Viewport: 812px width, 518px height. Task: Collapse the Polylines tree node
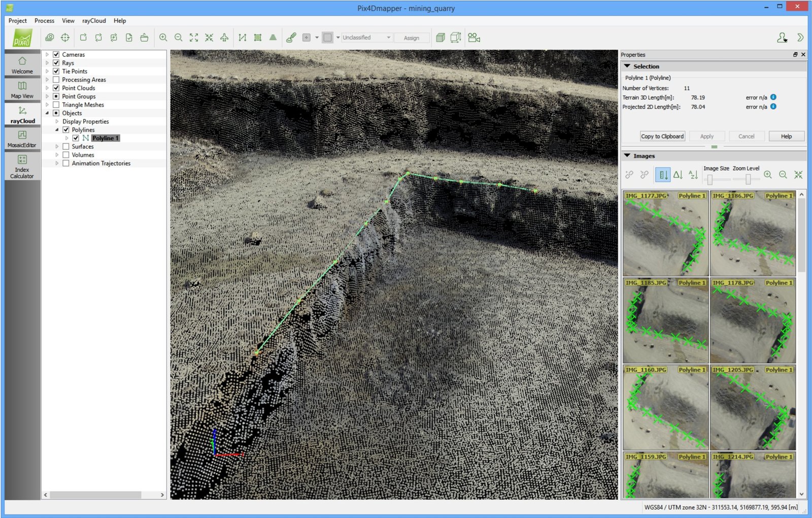tap(57, 130)
